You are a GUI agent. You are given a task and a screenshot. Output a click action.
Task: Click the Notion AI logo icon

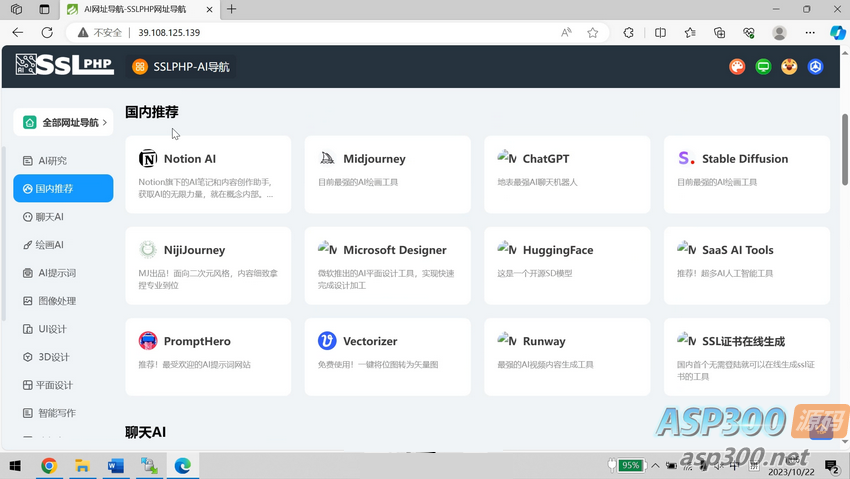point(148,159)
